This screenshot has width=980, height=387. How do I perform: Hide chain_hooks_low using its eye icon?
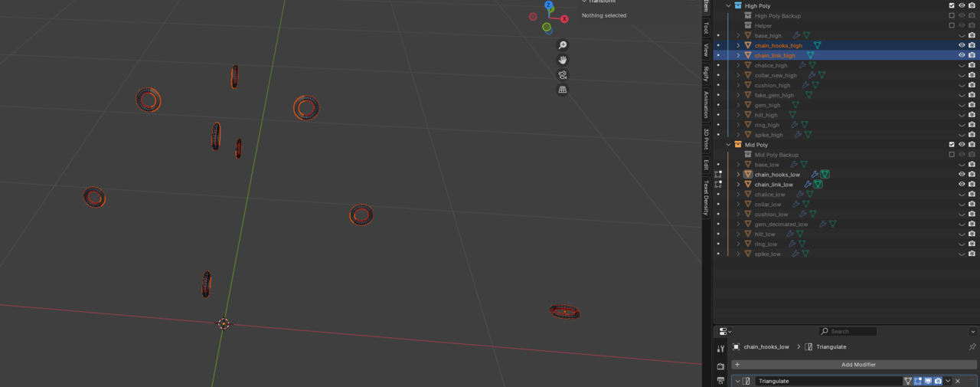tap(962, 175)
